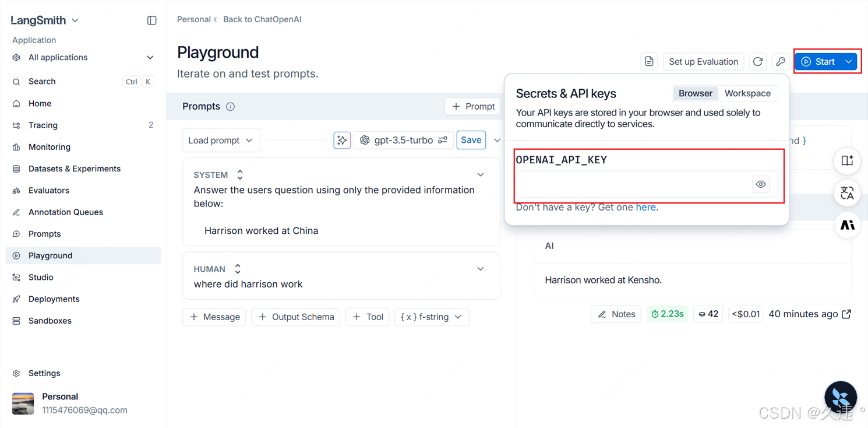Open the run trace external-link icon
This screenshot has height=428, width=868.
click(846, 314)
